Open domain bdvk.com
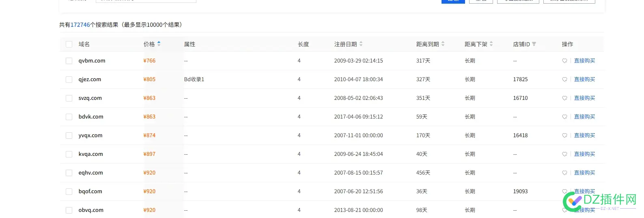 click(x=91, y=117)
